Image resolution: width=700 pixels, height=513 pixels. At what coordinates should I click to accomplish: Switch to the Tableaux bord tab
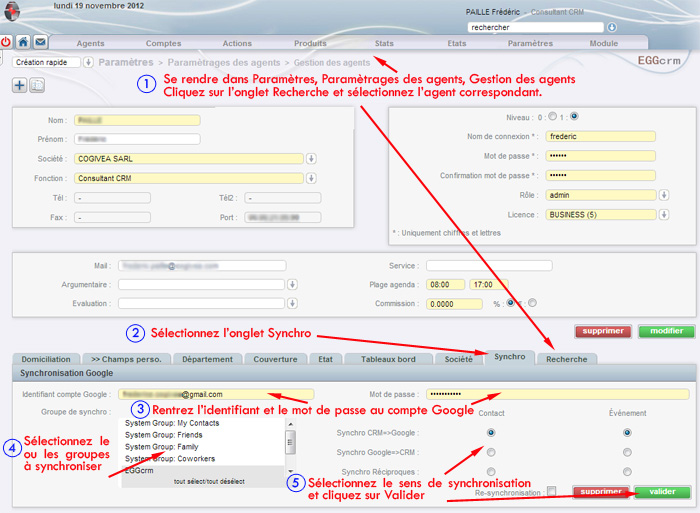(388, 359)
